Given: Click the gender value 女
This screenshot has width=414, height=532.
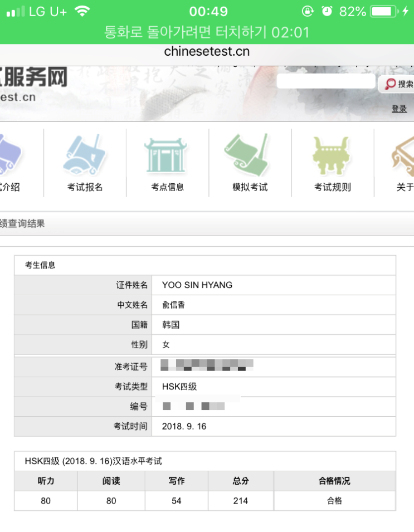Looking at the screenshot, I should click(x=165, y=345).
